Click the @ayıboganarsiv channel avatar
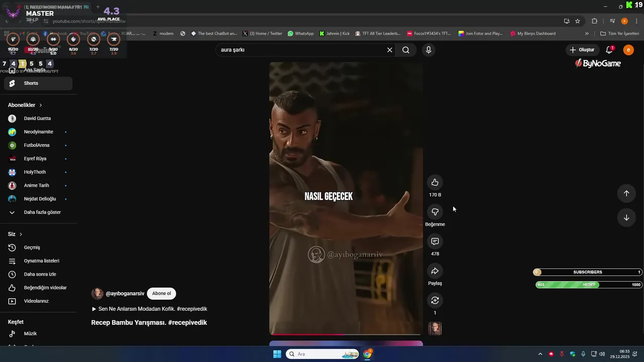This screenshot has height=362, width=644. (x=97, y=294)
